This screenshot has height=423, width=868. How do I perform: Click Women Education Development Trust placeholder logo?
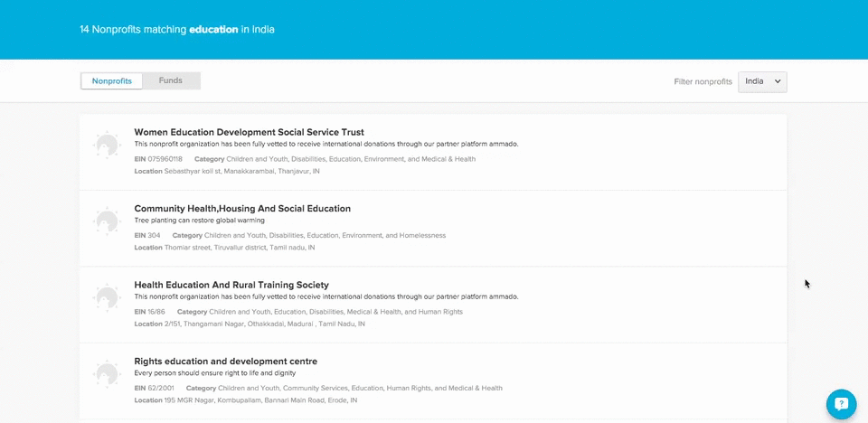[x=107, y=145]
